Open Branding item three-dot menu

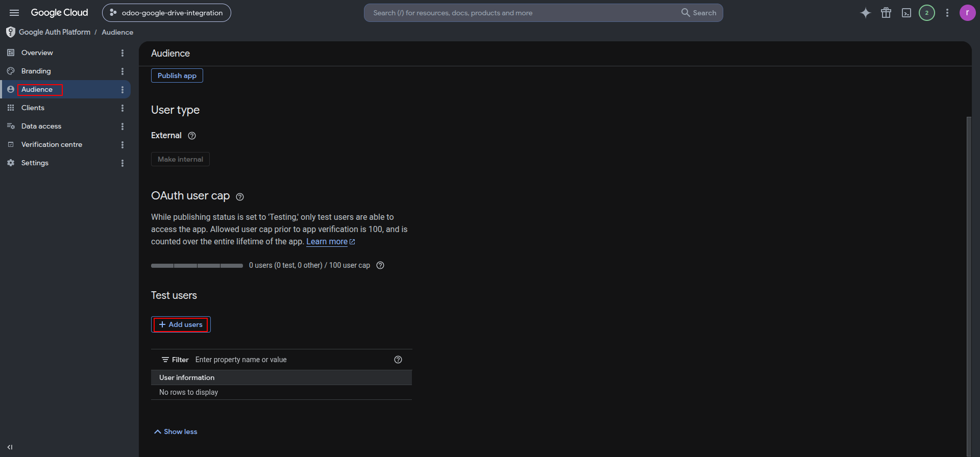point(122,71)
